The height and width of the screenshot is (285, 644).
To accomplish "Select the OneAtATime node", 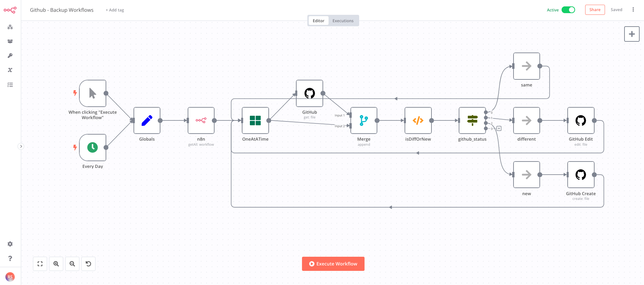I will pyautogui.click(x=255, y=120).
